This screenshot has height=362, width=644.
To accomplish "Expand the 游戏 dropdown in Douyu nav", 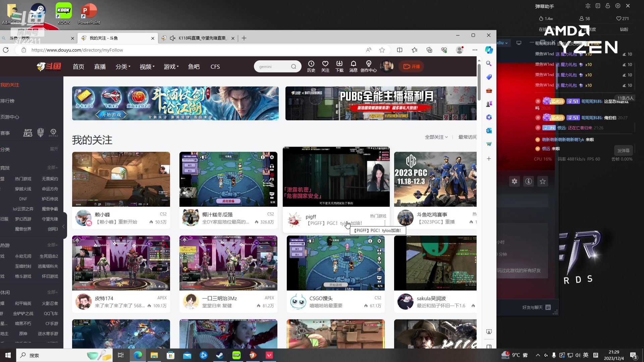I will [x=171, y=67].
